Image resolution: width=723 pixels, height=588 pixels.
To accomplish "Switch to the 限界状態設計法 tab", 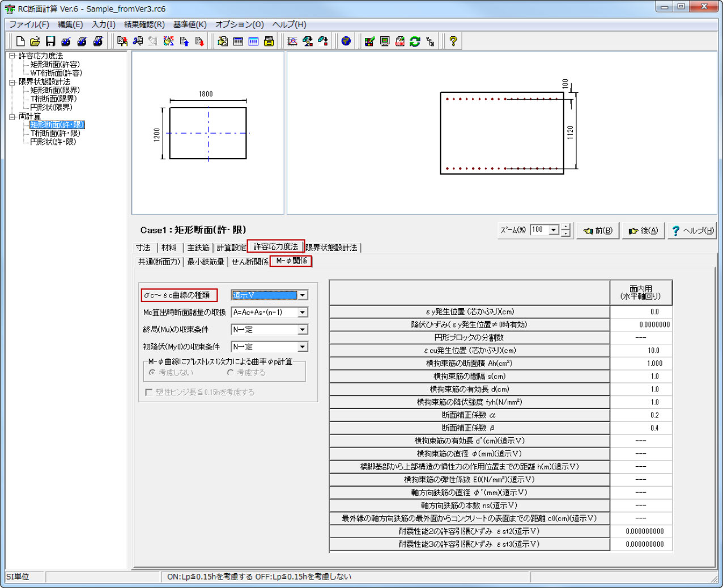I will (x=331, y=248).
